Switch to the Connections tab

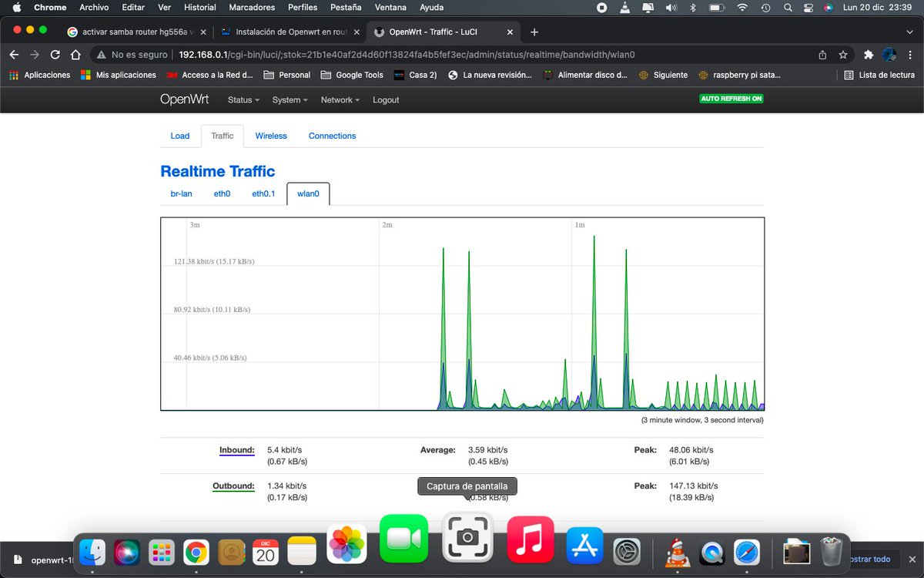coord(332,136)
